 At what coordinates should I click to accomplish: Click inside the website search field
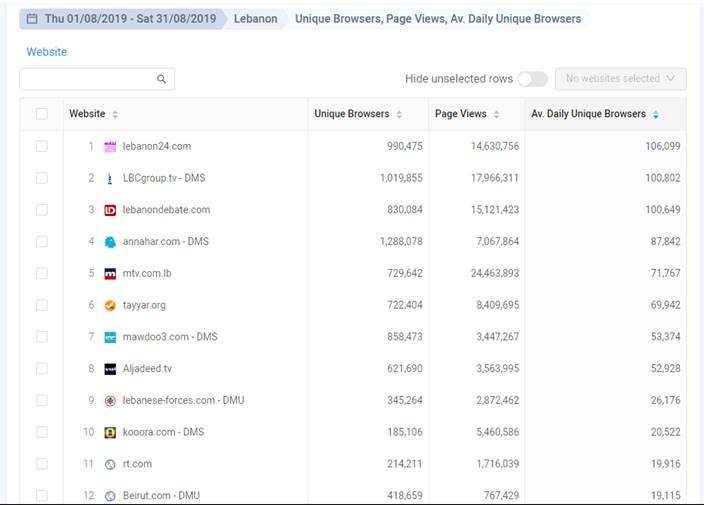tap(97, 79)
